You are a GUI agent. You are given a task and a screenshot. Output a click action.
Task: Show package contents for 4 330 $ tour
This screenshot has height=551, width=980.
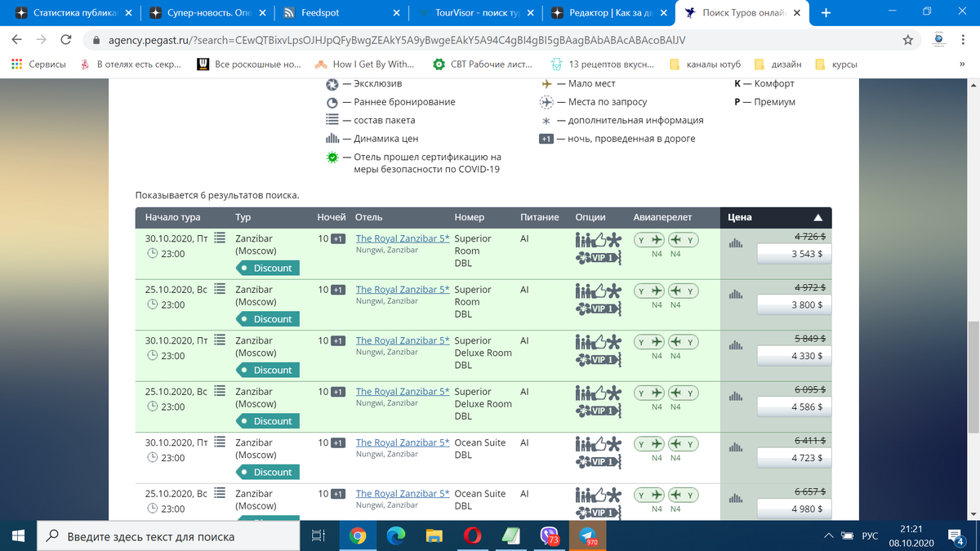pyautogui.click(x=219, y=340)
